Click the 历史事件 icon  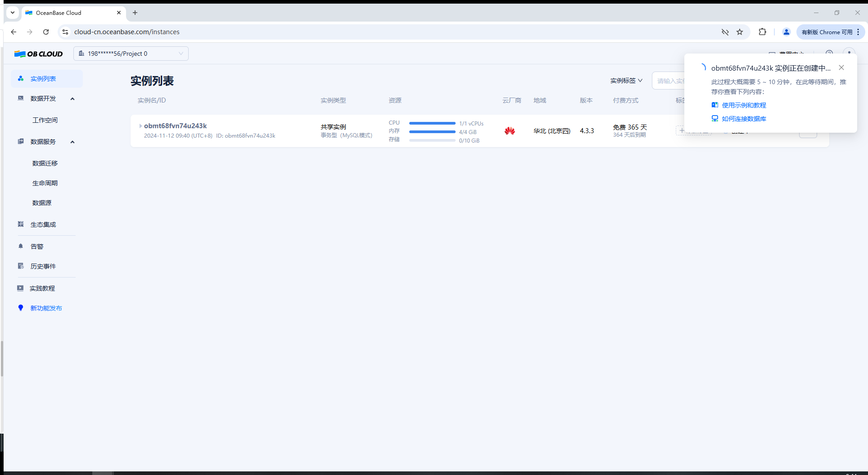coord(21,266)
